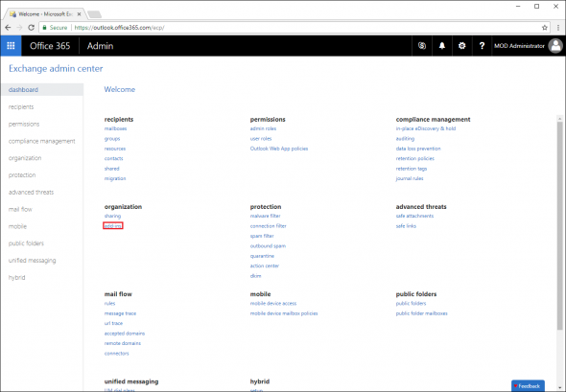Open protection in left navigation
566x392 pixels.
click(x=22, y=174)
